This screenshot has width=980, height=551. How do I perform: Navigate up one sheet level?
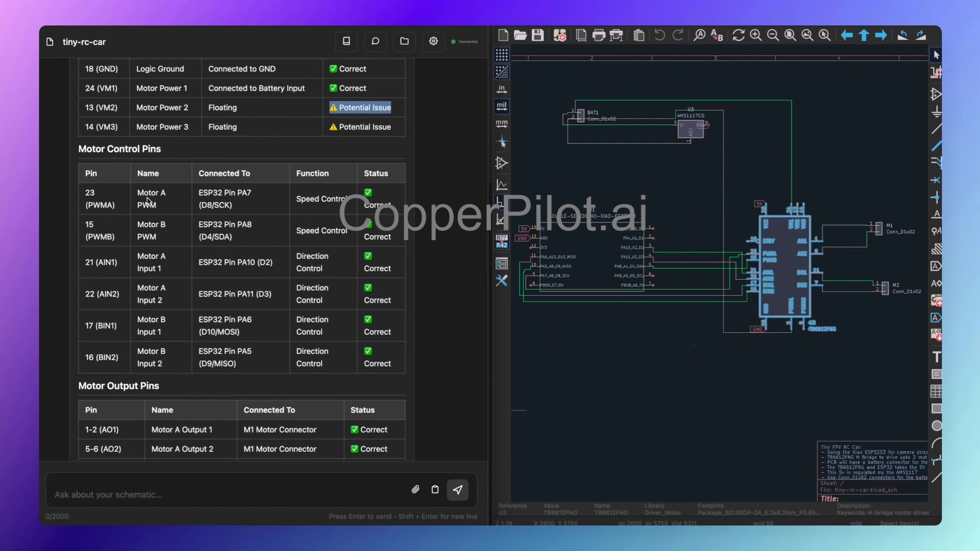coord(864,35)
